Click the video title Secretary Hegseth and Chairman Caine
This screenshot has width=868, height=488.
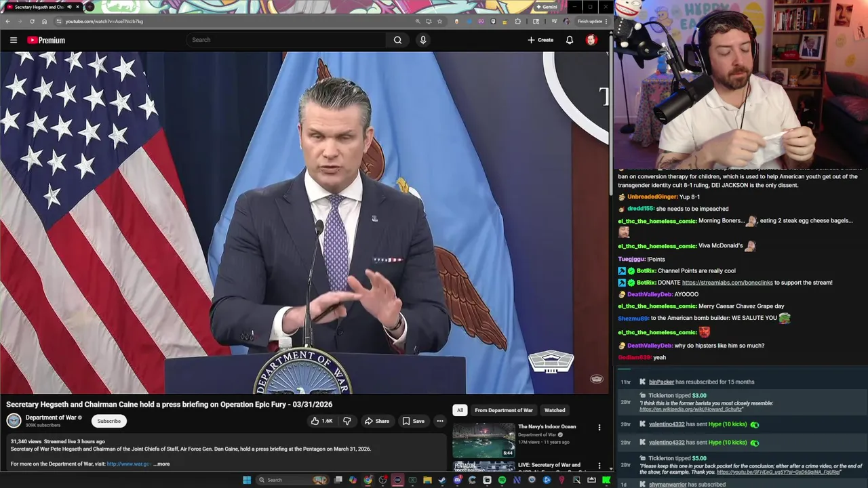click(169, 405)
